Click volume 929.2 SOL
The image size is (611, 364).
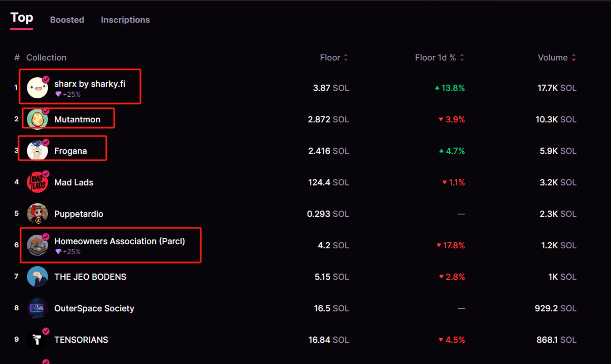pos(556,308)
